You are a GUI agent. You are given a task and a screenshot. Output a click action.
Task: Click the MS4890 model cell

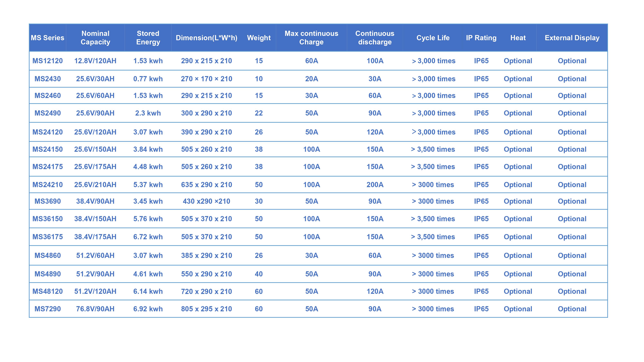pyautogui.click(x=47, y=274)
